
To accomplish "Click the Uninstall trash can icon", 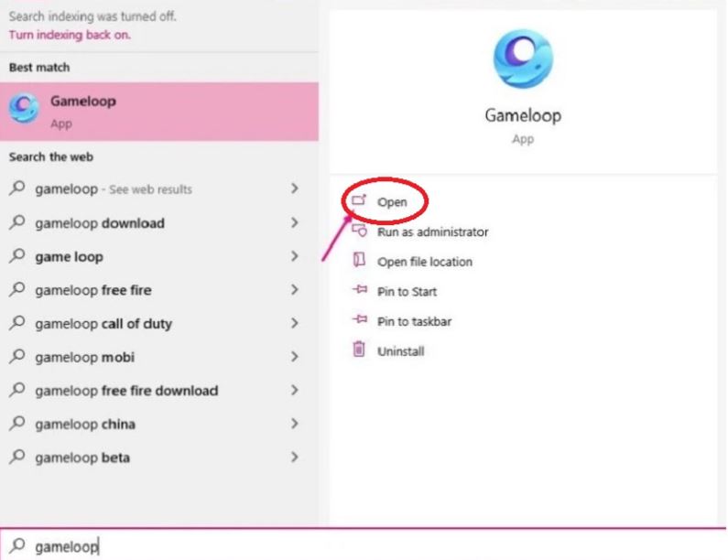I will click(x=359, y=350).
